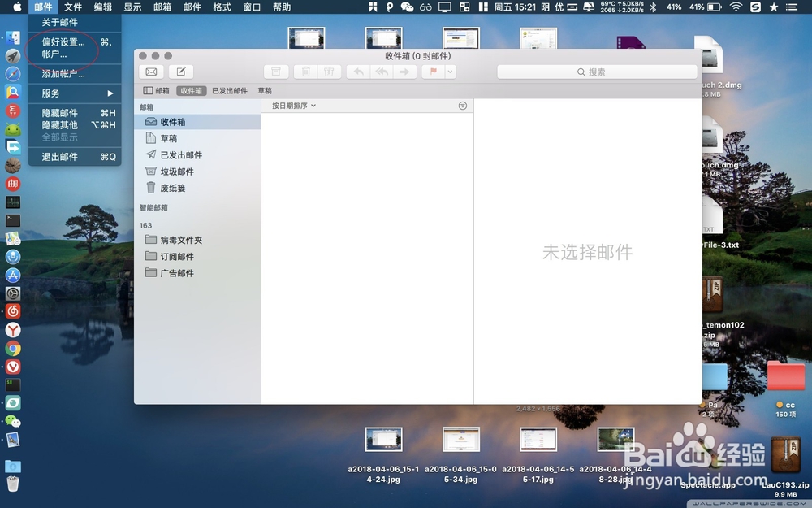Select 收件箱 in the sidebar
The width and height of the screenshot is (812, 508).
[197, 122]
